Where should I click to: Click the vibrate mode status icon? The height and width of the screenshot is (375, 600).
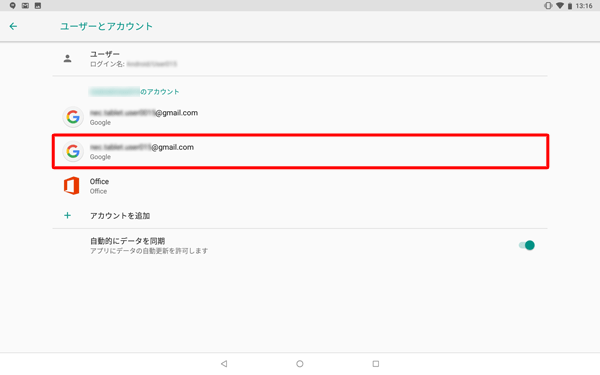pyautogui.click(x=548, y=6)
